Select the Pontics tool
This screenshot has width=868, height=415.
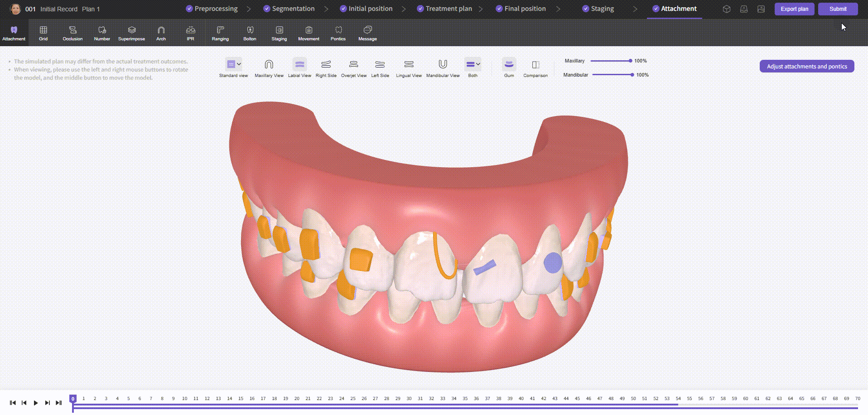pos(338,33)
